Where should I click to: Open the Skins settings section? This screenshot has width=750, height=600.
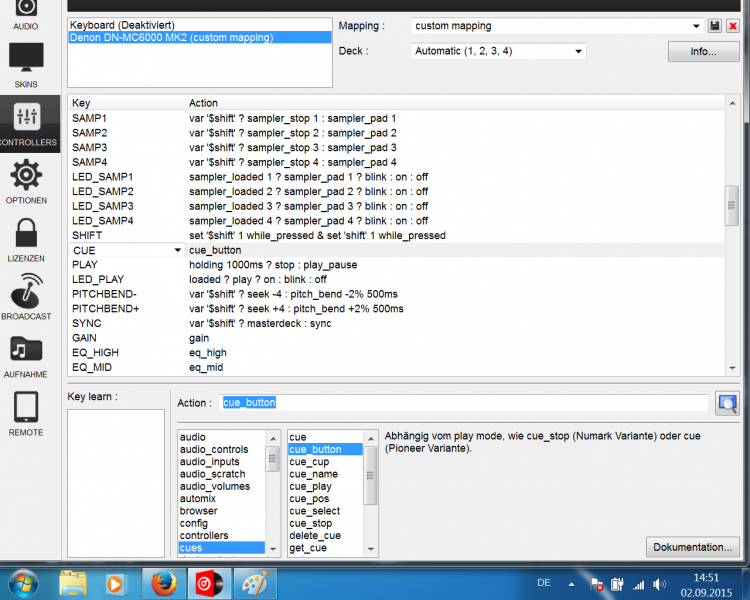click(26, 65)
